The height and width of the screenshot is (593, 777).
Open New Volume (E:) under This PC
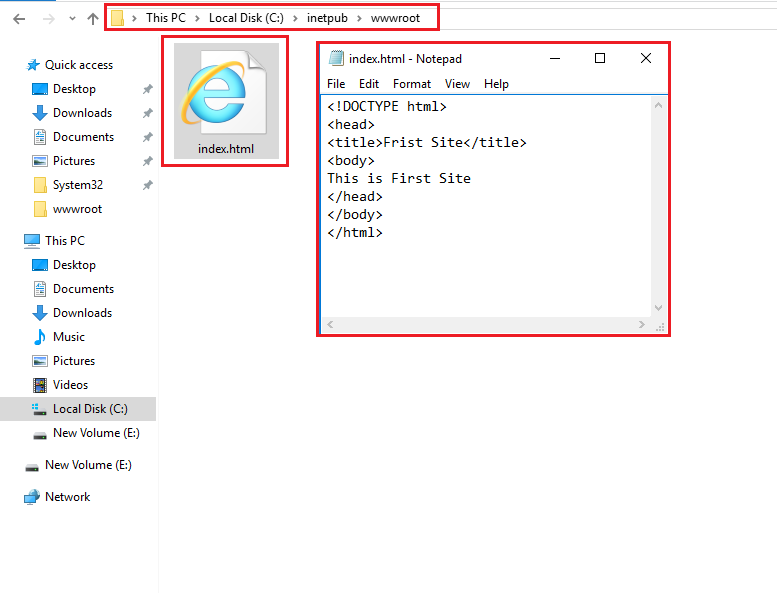click(96, 433)
